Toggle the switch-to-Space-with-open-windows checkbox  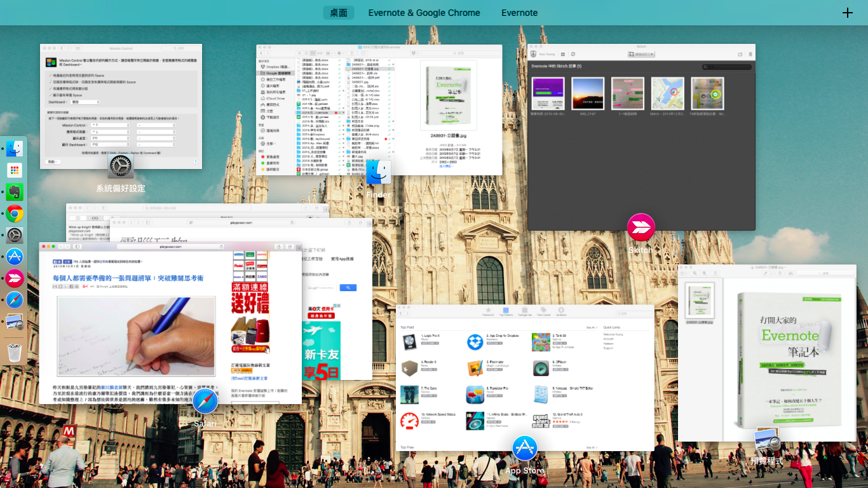coord(51,81)
